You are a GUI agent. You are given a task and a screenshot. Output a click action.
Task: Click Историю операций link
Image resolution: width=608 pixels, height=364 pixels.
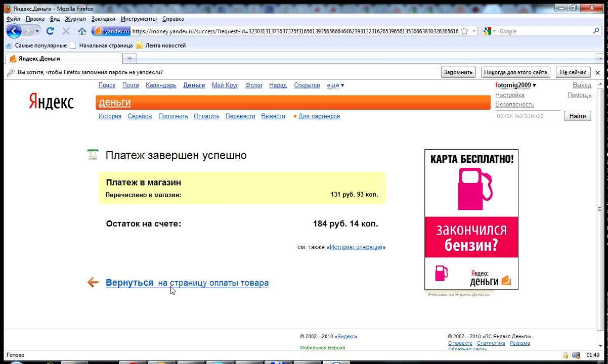click(x=356, y=247)
